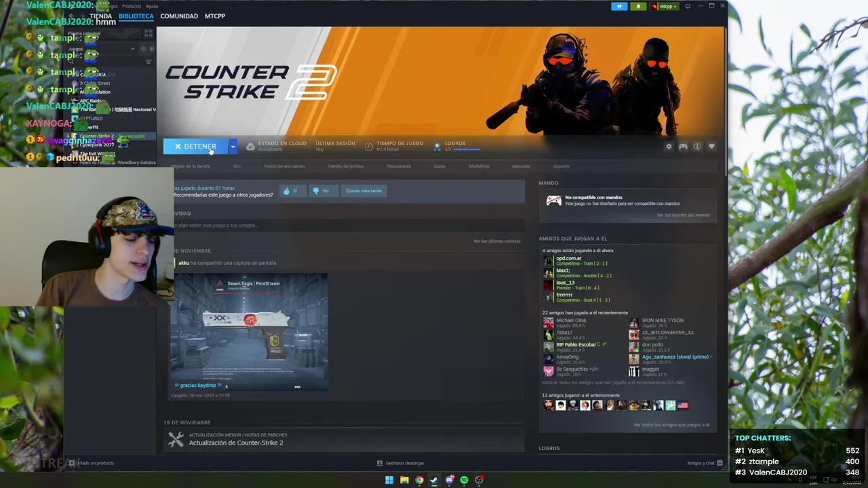The height and width of the screenshot is (488, 868).
Task: Expand Mostrar todos los amigos recientes
Action: click(614, 383)
